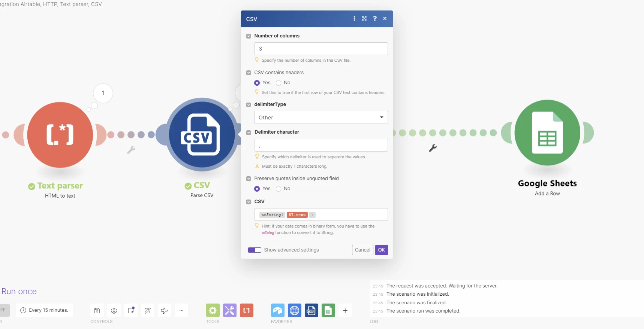Open the Text parser module

coord(60,135)
